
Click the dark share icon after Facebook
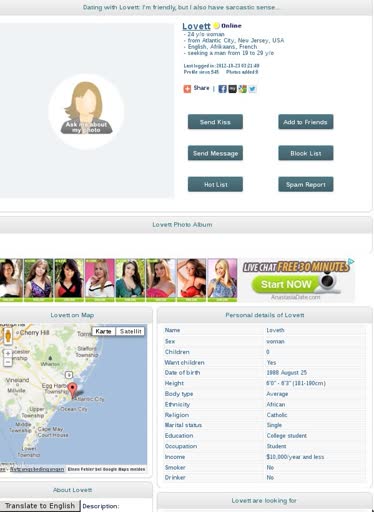tap(232, 89)
